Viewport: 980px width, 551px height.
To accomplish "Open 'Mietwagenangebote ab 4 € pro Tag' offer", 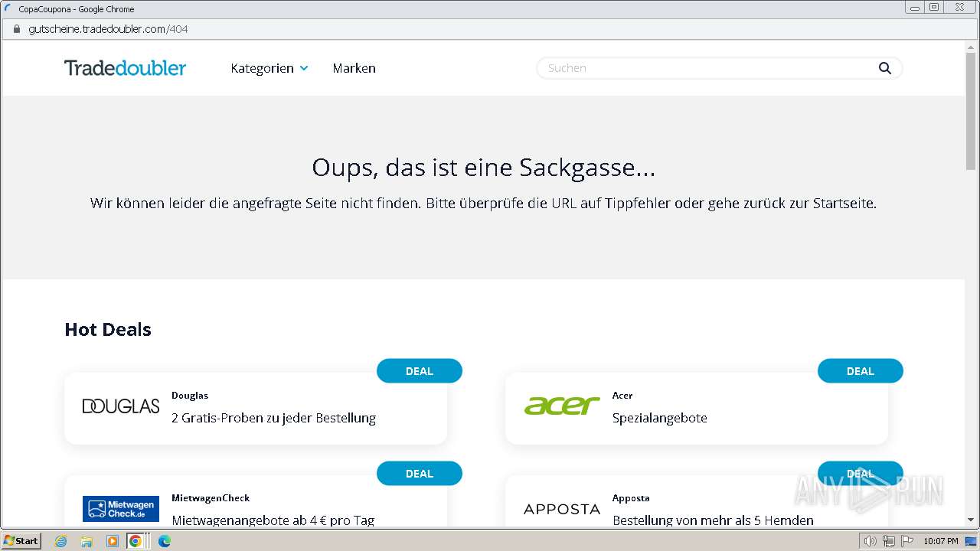I will [273, 520].
